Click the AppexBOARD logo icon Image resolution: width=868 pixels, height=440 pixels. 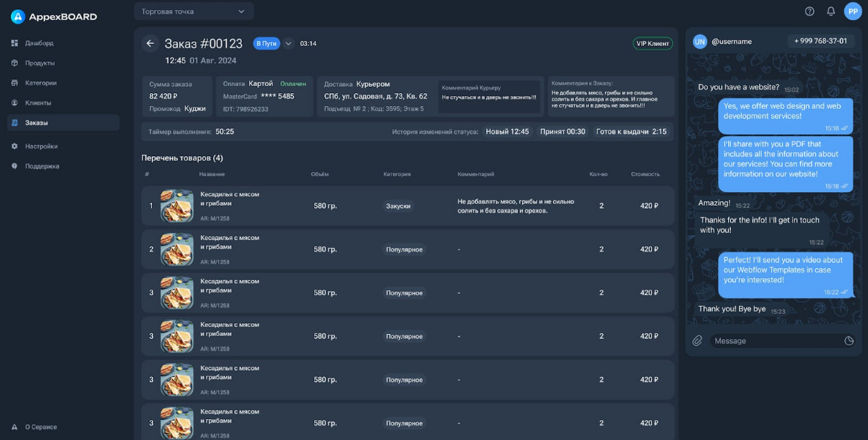tap(18, 16)
